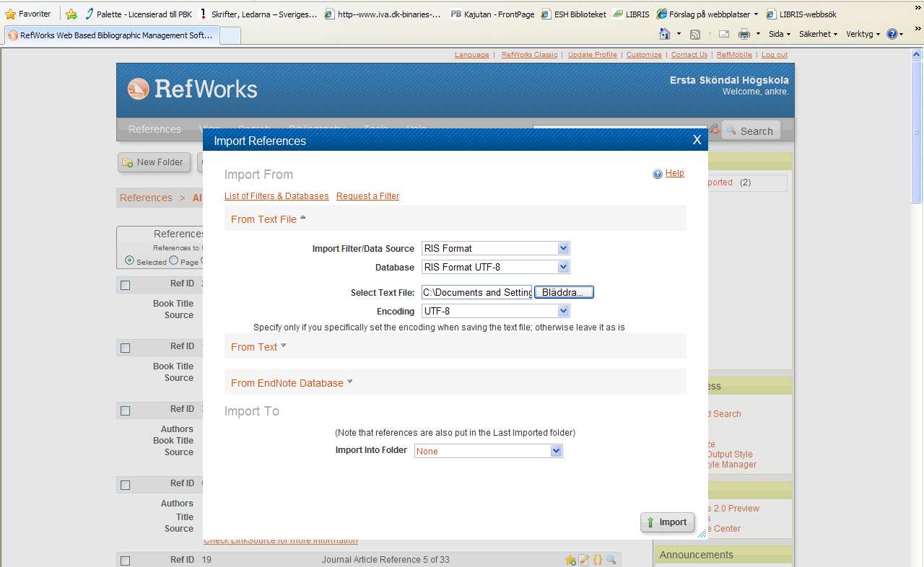Image resolution: width=924 pixels, height=567 pixels.
Task: Open the Sida menu dropdown
Action: [780, 34]
